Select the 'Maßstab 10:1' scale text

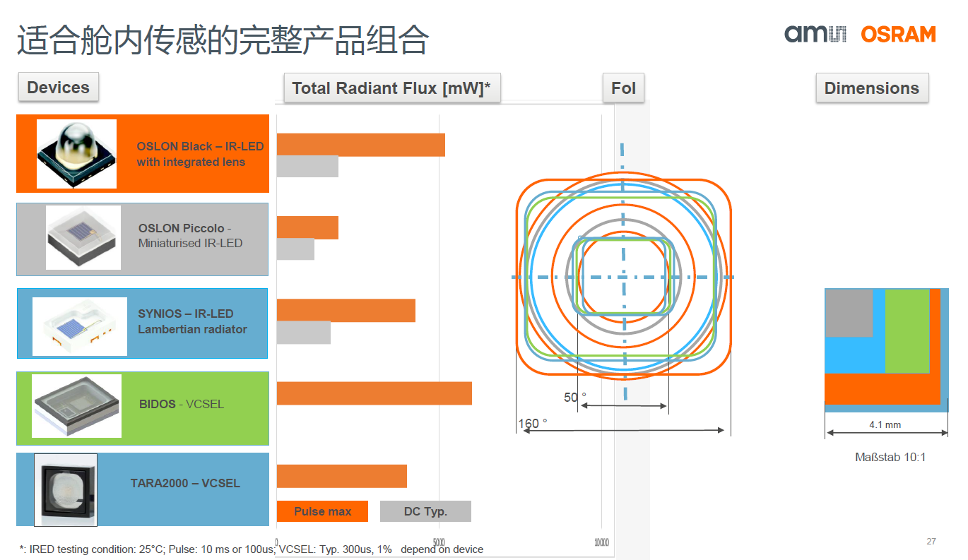(x=890, y=458)
